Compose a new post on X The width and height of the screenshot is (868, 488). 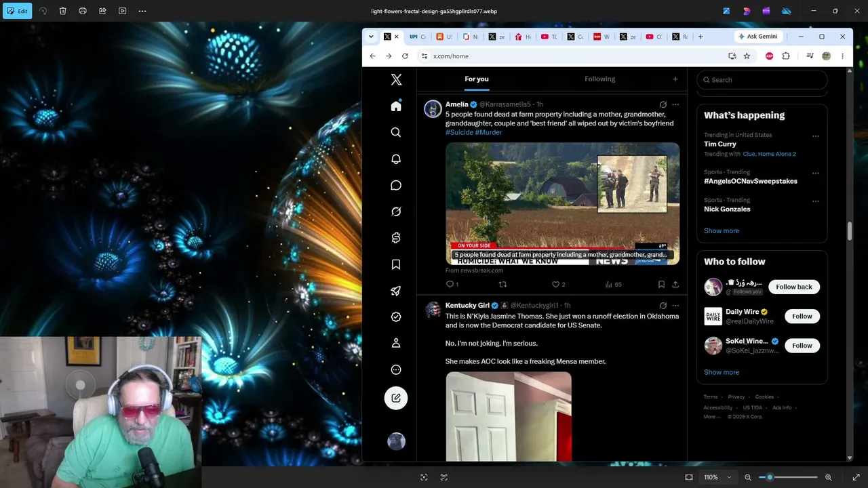tap(396, 398)
